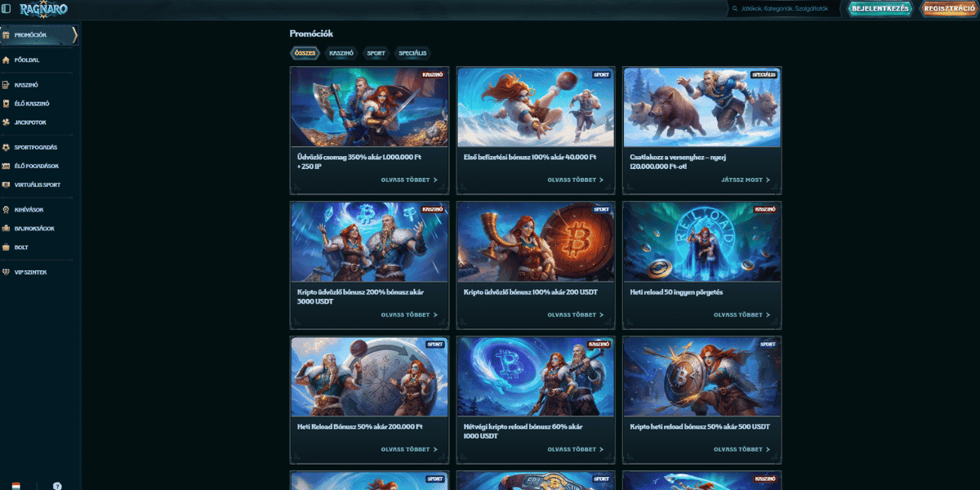Open Virtuális Sport in the sidebar

coord(39,185)
